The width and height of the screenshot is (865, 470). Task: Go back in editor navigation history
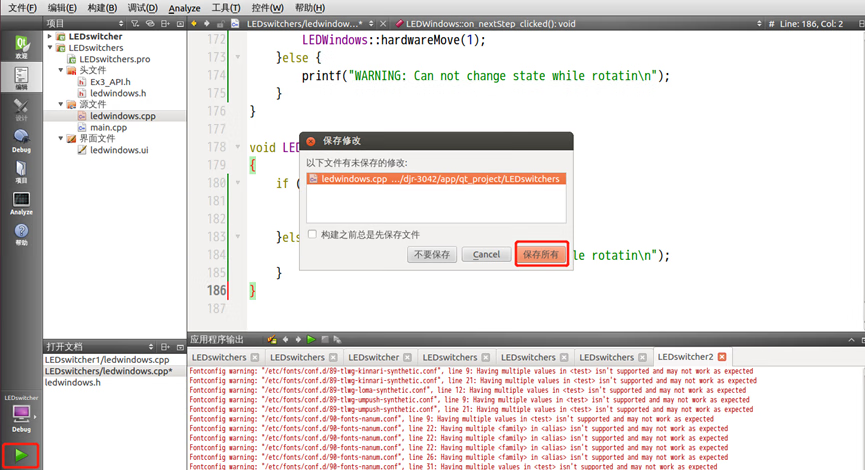pyautogui.click(x=194, y=24)
